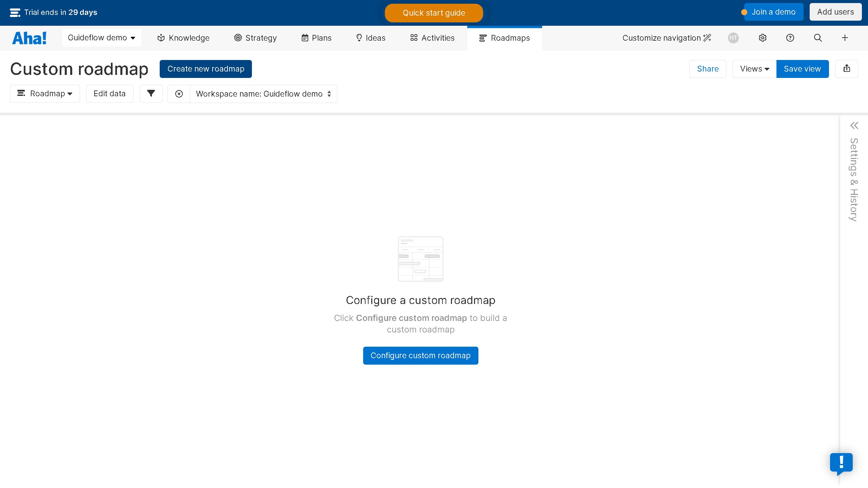This screenshot has width=868, height=488.
Task: Click the Aha! logo
Action: click(x=29, y=38)
